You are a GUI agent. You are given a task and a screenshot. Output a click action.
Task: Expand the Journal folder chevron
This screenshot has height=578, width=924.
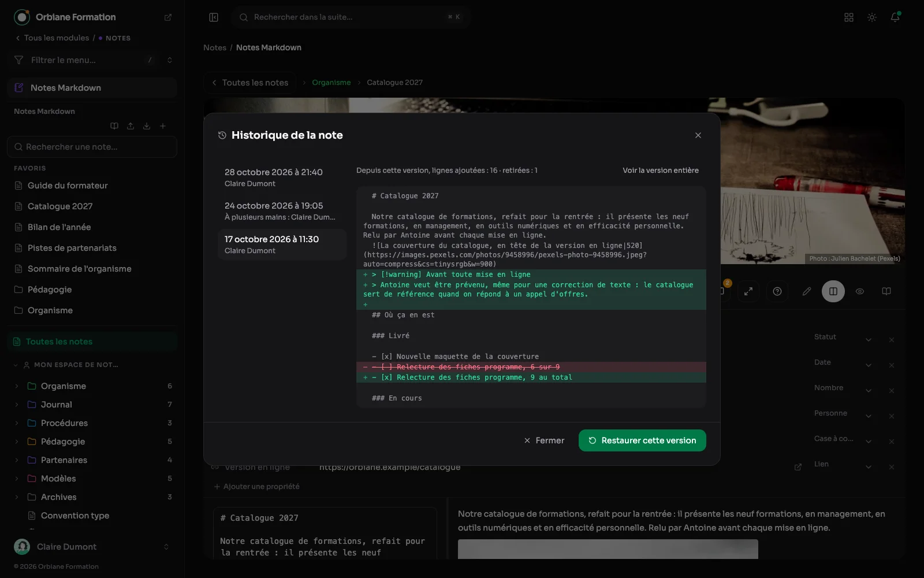tap(17, 405)
